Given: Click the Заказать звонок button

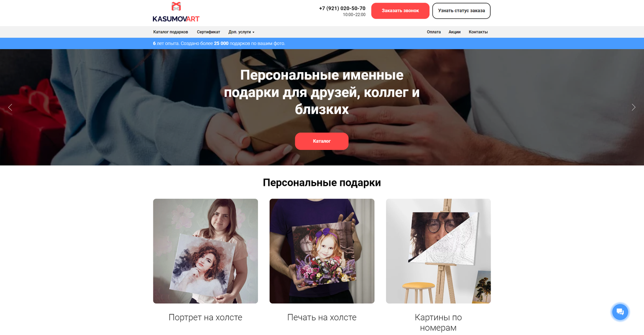Looking at the screenshot, I should (x=400, y=11).
